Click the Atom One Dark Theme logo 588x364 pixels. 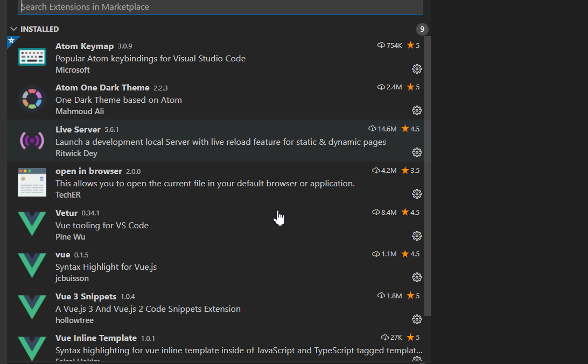32,99
